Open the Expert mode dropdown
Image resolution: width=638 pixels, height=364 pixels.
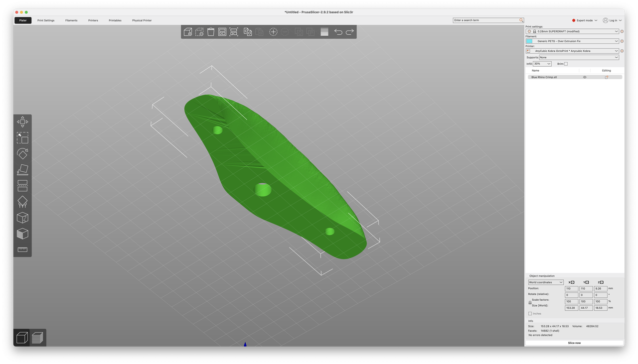[584, 20]
